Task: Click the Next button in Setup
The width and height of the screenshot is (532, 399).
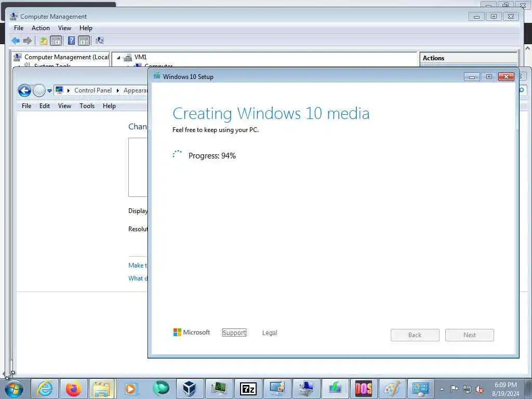Action: (x=470, y=335)
